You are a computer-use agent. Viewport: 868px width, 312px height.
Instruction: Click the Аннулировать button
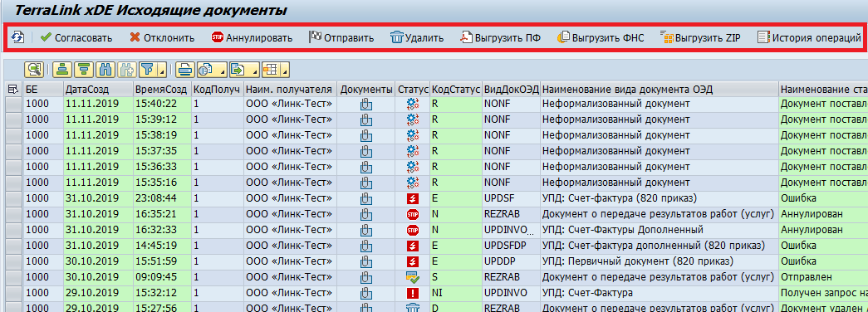(x=252, y=37)
